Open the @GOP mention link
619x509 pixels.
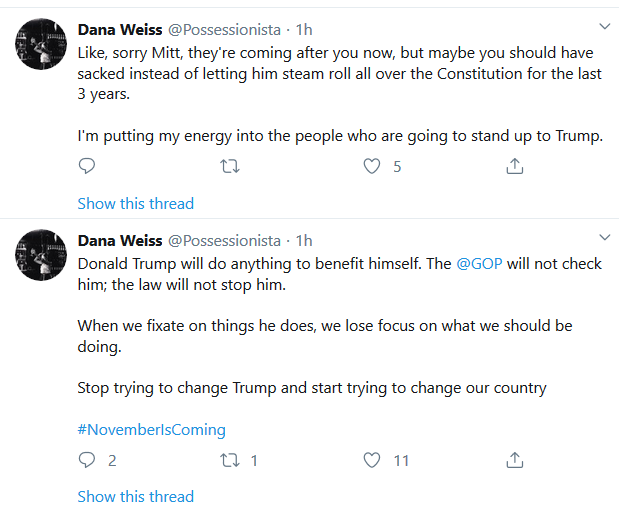tap(479, 264)
